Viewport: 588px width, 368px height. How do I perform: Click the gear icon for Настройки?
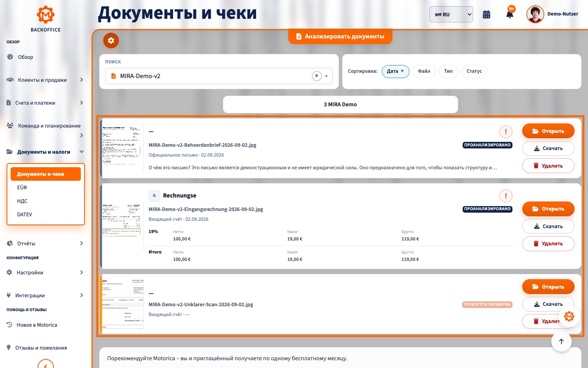(x=9, y=272)
